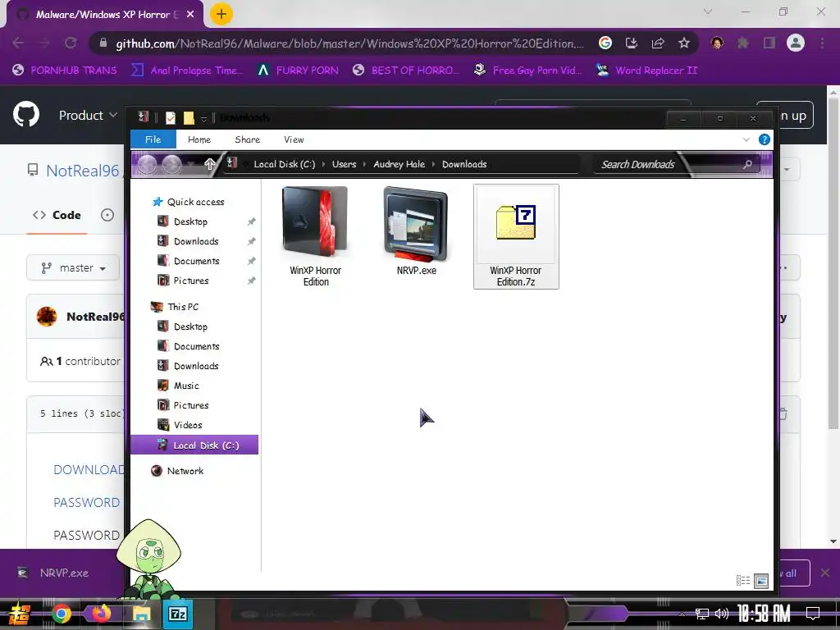The image size is (840, 630).
Task: Open Desktop under Quick access
Action: pyautogui.click(x=190, y=221)
